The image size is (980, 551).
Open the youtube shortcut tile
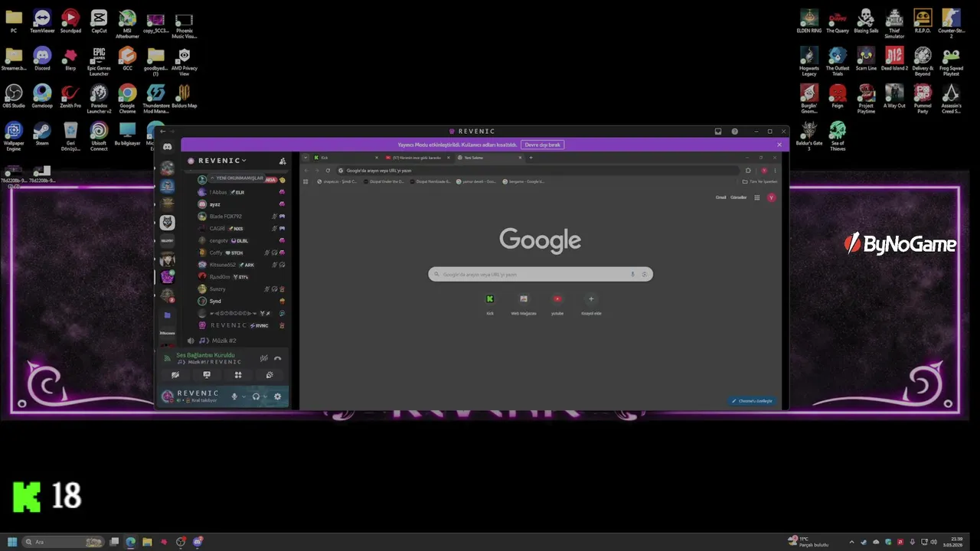point(557,303)
